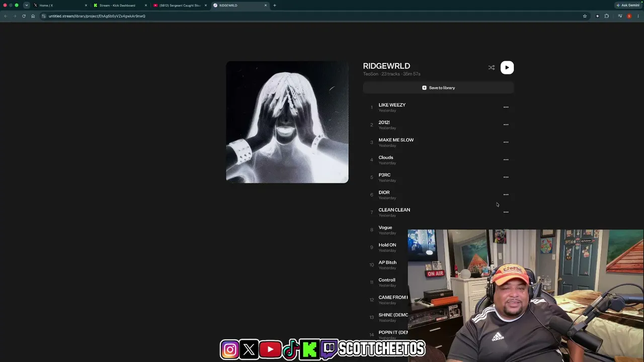Image resolution: width=644 pixels, height=362 pixels.
Task: Open TeoSon artist name link
Action: pos(371,74)
